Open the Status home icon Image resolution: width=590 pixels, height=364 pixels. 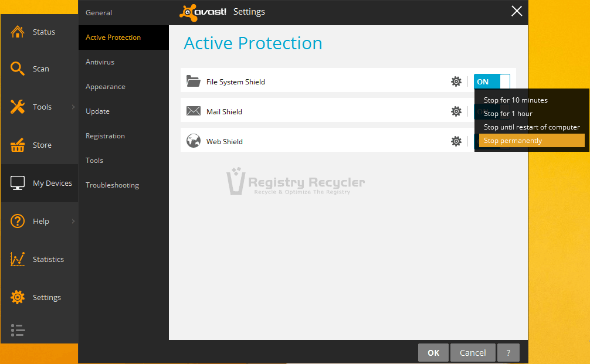pyautogui.click(x=18, y=32)
